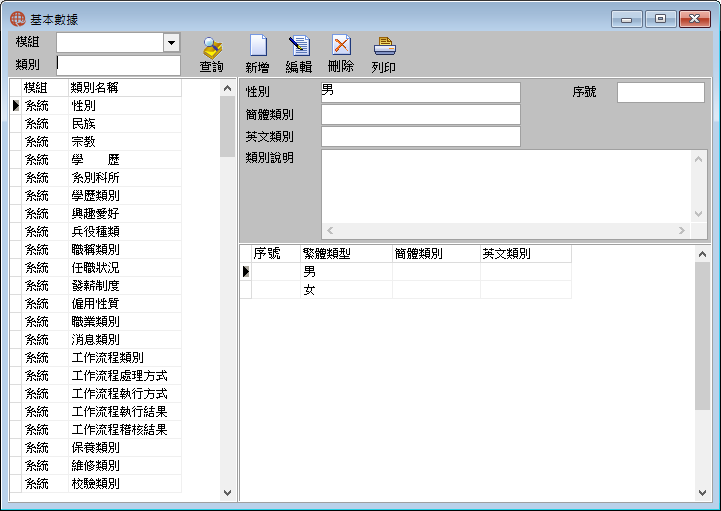Click the 序號 column header in detail grid

click(276, 253)
